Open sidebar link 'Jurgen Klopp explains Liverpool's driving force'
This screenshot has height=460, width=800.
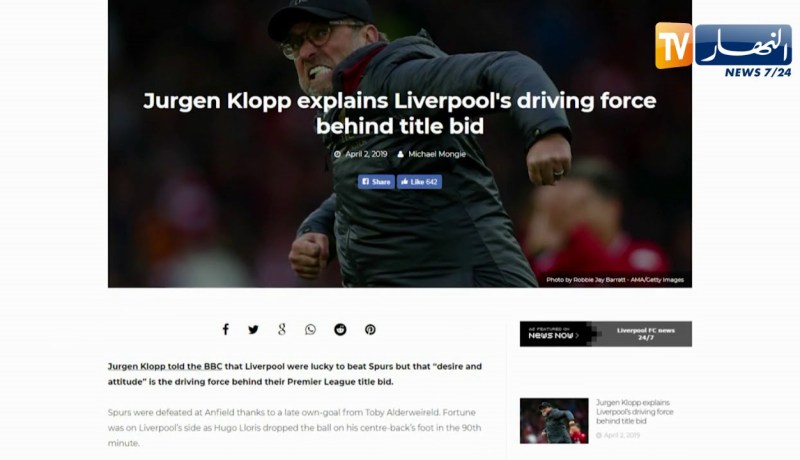click(x=635, y=412)
